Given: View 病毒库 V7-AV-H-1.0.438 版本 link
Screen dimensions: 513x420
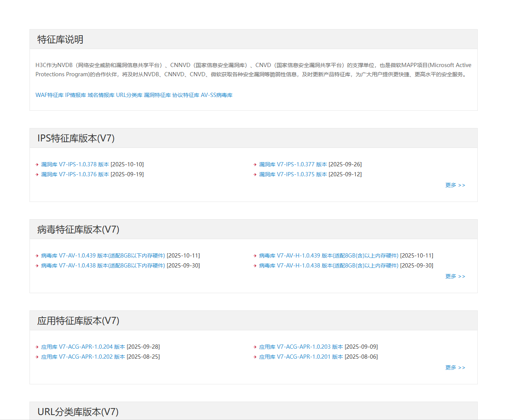Looking at the screenshot, I should (329, 266).
